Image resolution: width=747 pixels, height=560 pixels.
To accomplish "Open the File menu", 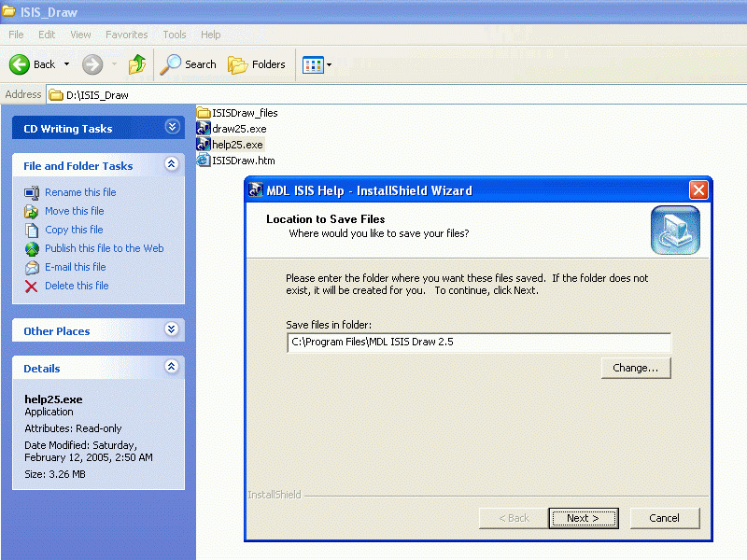I will tap(16, 35).
